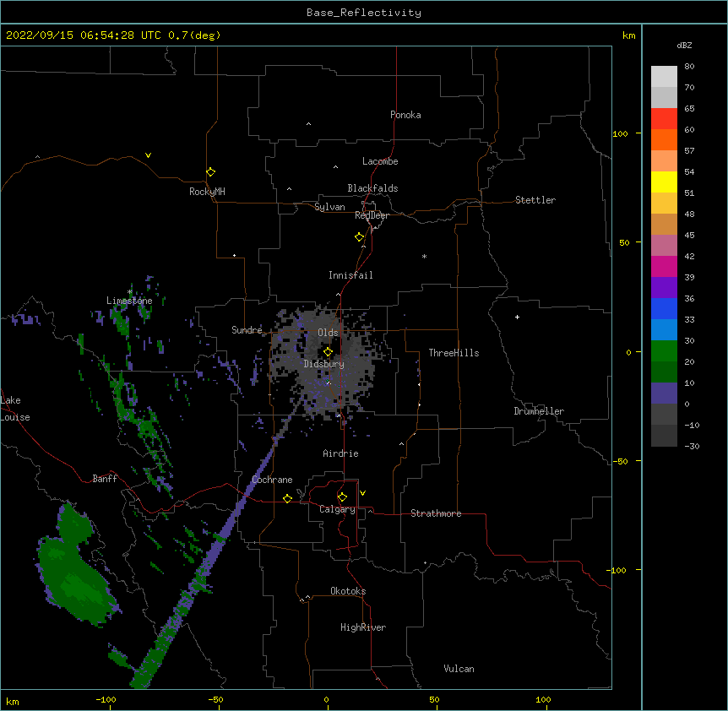Click the Ponoka city label
Viewport: 728px width, 711px height.
[x=405, y=115]
